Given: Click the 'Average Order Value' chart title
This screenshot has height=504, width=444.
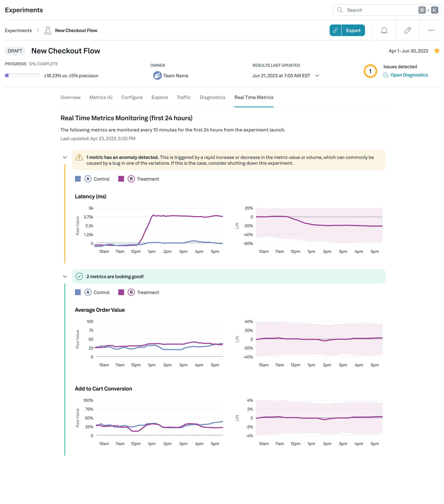Looking at the screenshot, I should point(100,310).
